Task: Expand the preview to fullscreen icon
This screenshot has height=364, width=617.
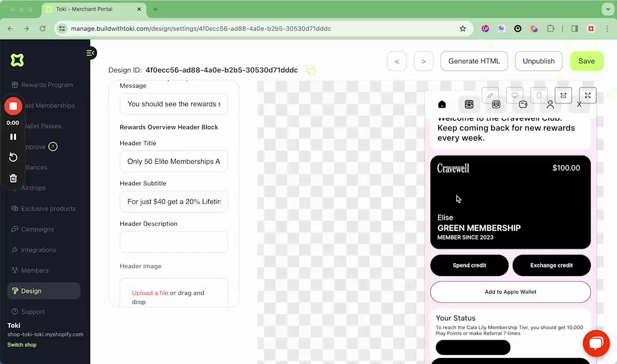Action: (x=588, y=96)
